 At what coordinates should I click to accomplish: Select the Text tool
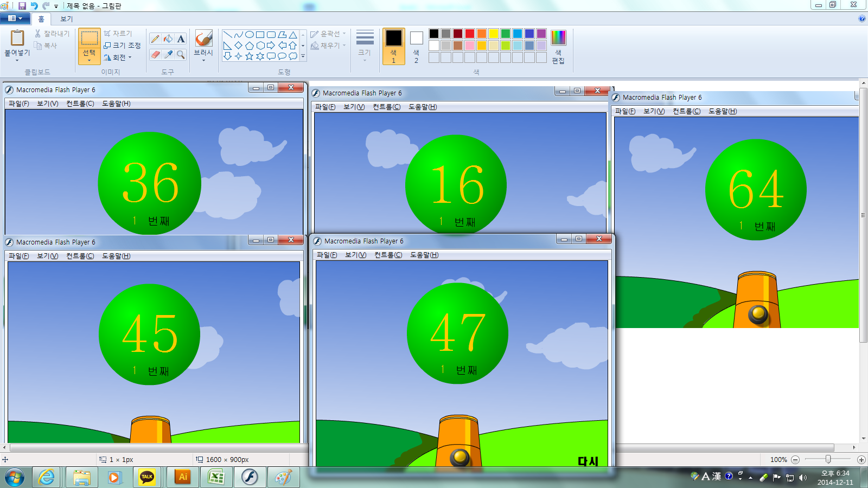(181, 38)
